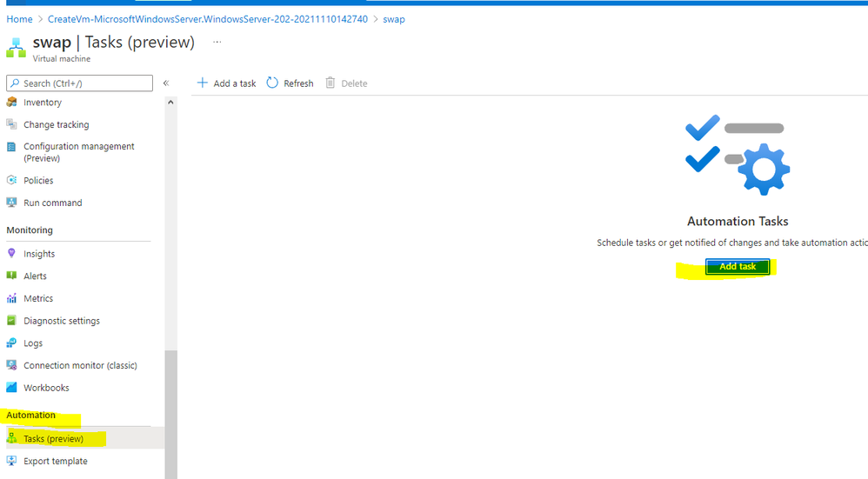Click the plus icon for Add a task
This screenshot has width=868, height=479.
203,83
